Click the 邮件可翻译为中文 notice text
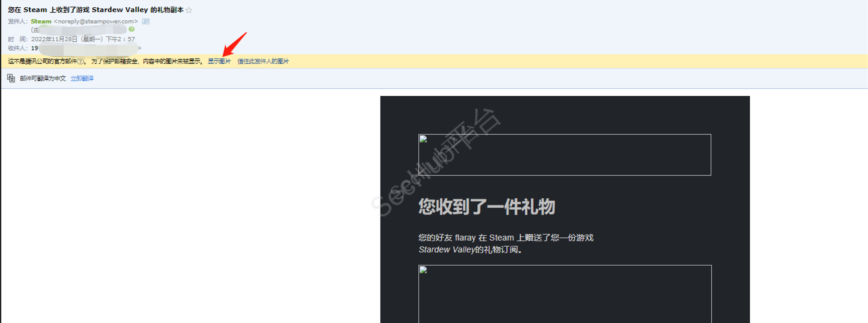The height and width of the screenshot is (323, 868). (x=43, y=78)
